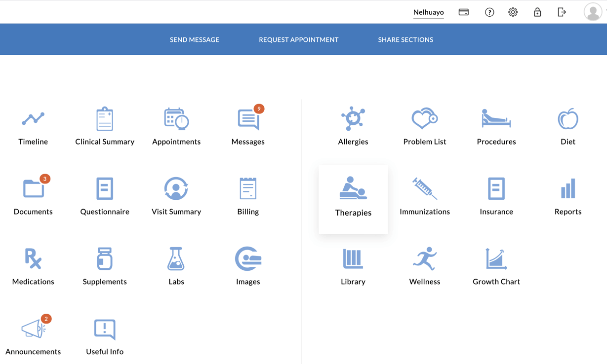The height and width of the screenshot is (364, 607).
Task: Open the Allergies section
Action: [x=353, y=126]
